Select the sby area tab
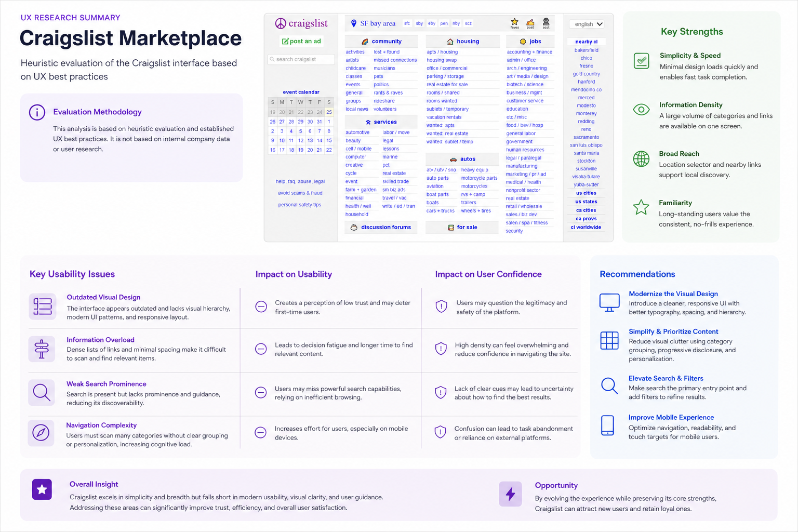 point(419,23)
